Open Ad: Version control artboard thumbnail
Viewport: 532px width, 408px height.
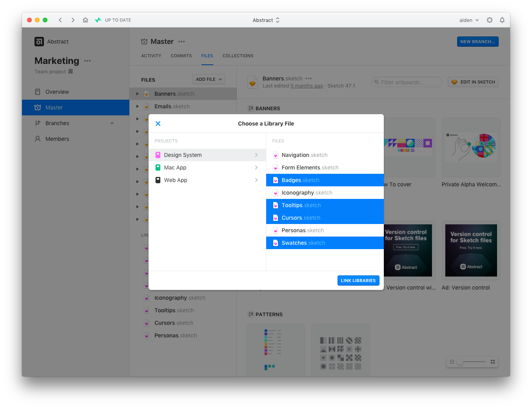click(471, 250)
